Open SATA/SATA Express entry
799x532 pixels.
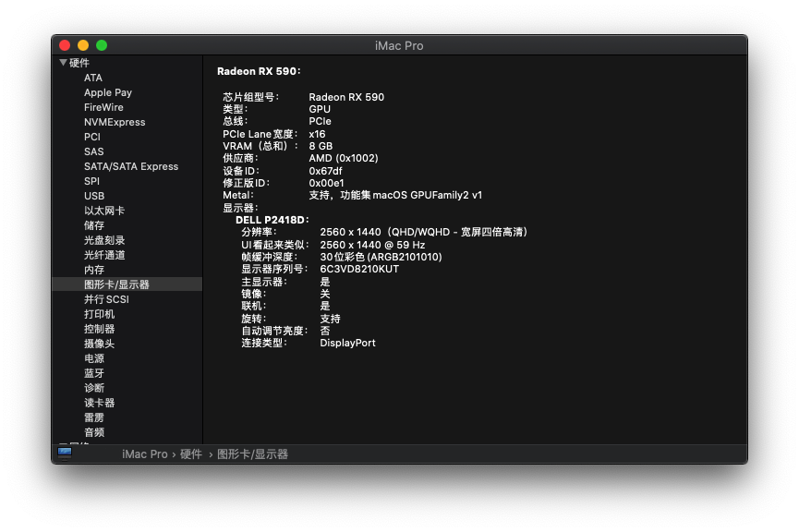pos(131,166)
